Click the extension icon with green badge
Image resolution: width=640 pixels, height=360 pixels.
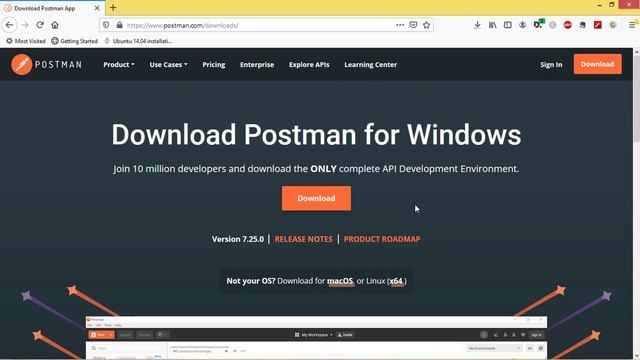(x=538, y=24)
